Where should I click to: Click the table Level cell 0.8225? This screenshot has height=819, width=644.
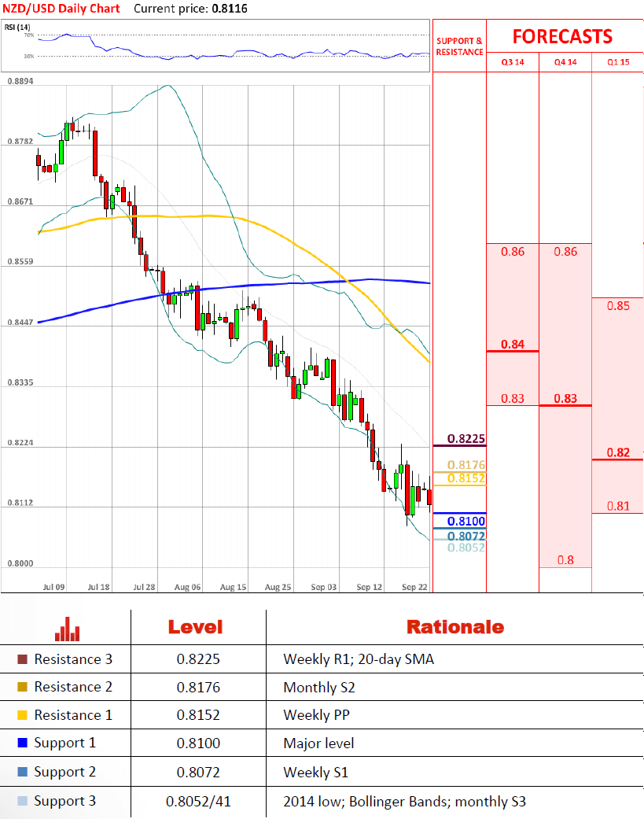[x=198, y=659]
